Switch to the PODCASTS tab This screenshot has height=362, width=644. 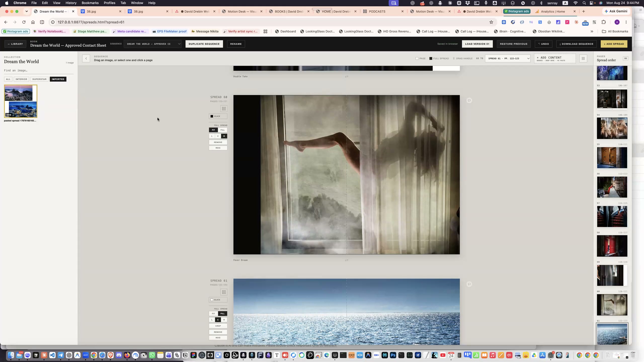coord(383,11)
